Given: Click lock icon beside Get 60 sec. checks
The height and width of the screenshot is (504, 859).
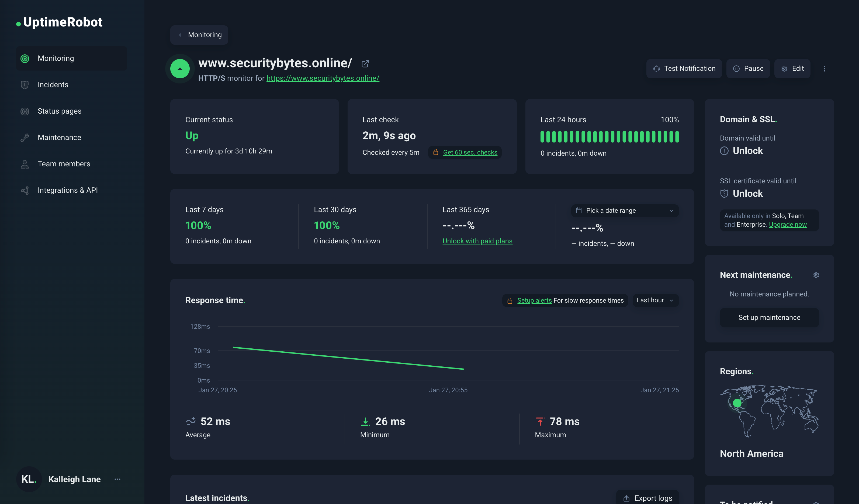Looking at the screenshot, I should click(435, 152).
